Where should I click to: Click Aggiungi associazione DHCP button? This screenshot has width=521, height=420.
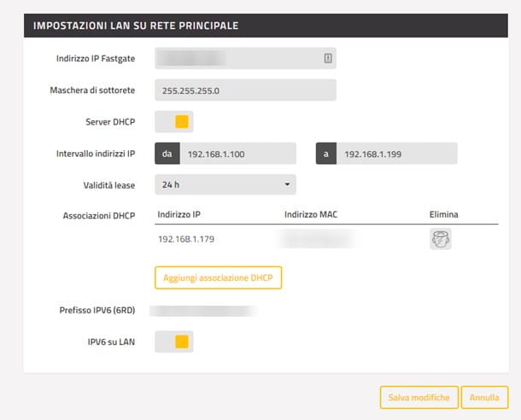click(x=219, y=277)
